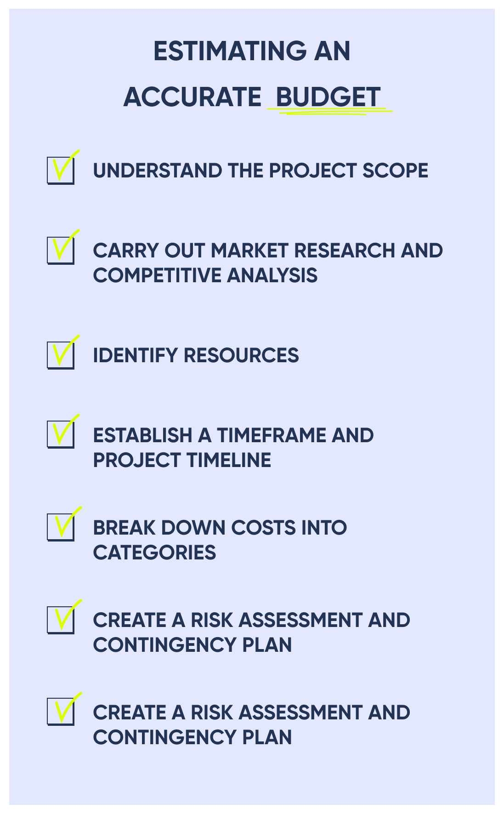
Task: Select the "IDENTIFY RESOURCES" label
Action: pos(196,355)
